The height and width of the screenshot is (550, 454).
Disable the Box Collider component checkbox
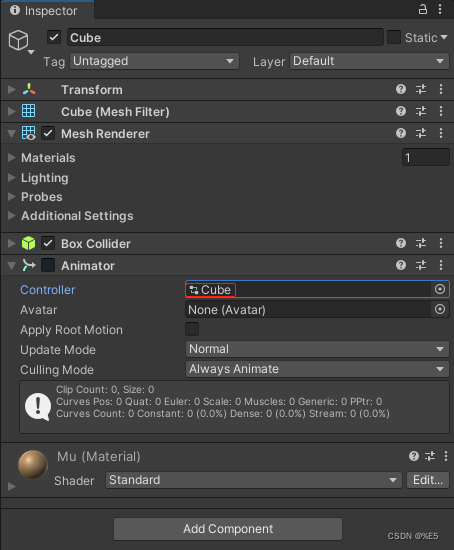pyautogui.click(x=48, y=243)
